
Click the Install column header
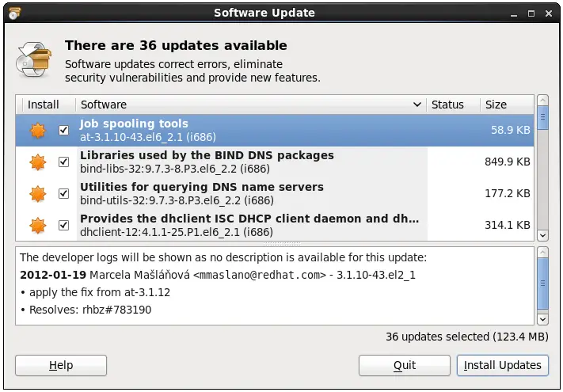pos(44,105)
